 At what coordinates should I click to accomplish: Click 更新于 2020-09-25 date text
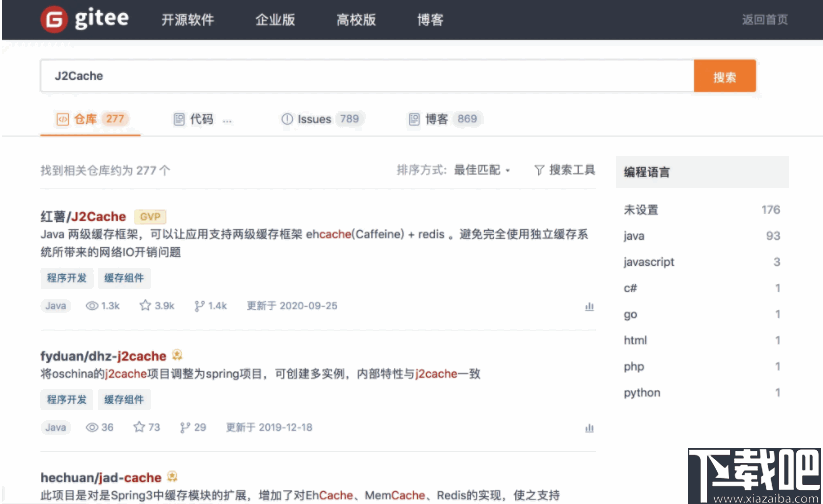(292, 306)
